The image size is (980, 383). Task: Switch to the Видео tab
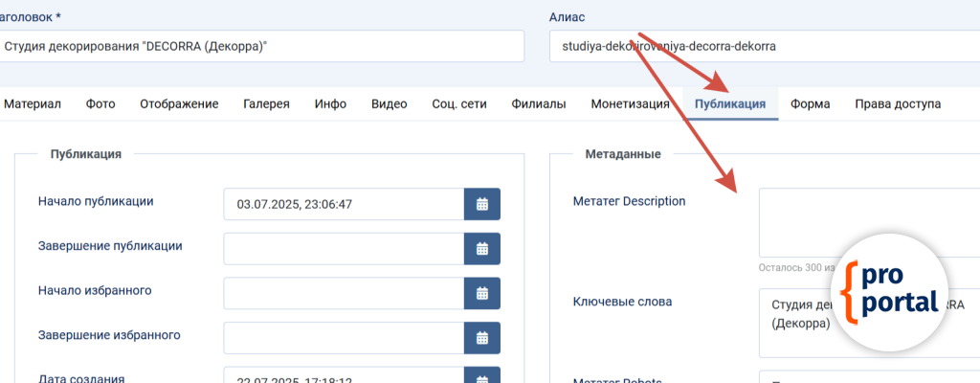click(x=389, y=104)
